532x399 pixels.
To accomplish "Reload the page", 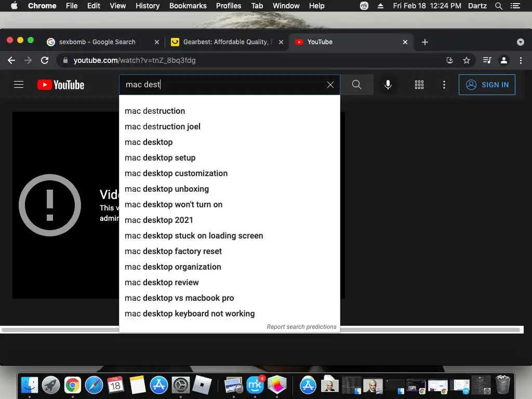I will (45, 60).
